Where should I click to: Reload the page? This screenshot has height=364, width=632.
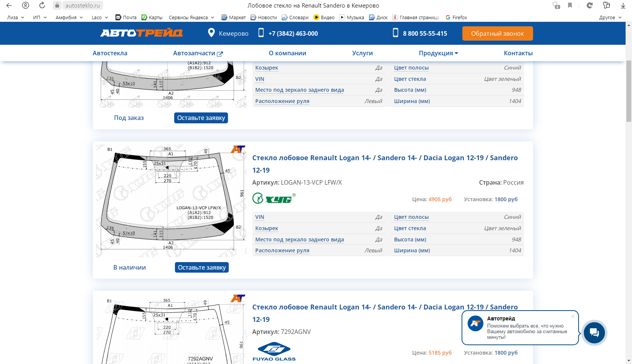pyautogui.click(x=42, y=5)
